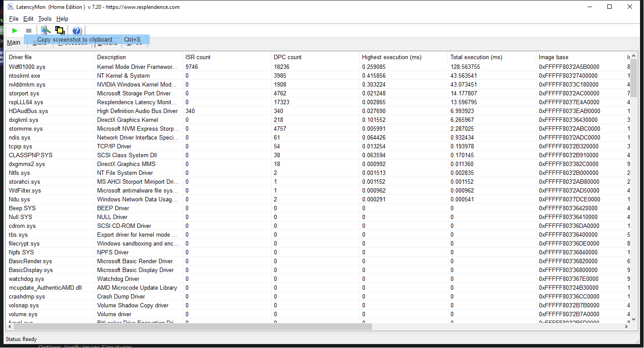The image size is (644, 348).
Task: Click the vertical scrollbar down arrow
Action: pos(633,319)
